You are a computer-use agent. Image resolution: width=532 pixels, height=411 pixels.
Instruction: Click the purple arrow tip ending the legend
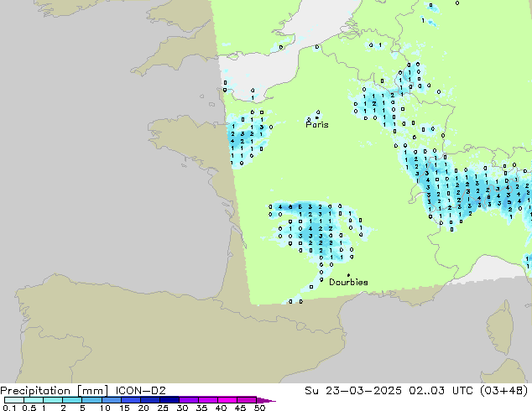tap(266, 400)
